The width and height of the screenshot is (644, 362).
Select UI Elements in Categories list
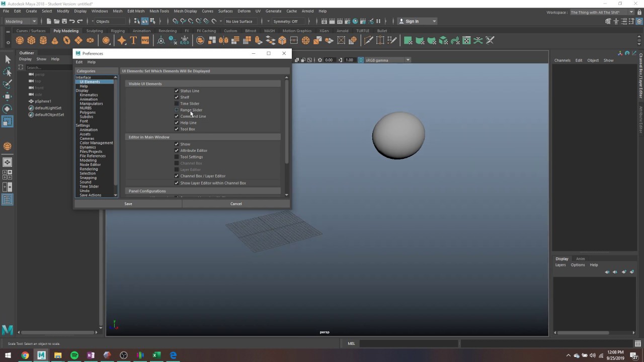click(x=90, y=82)
